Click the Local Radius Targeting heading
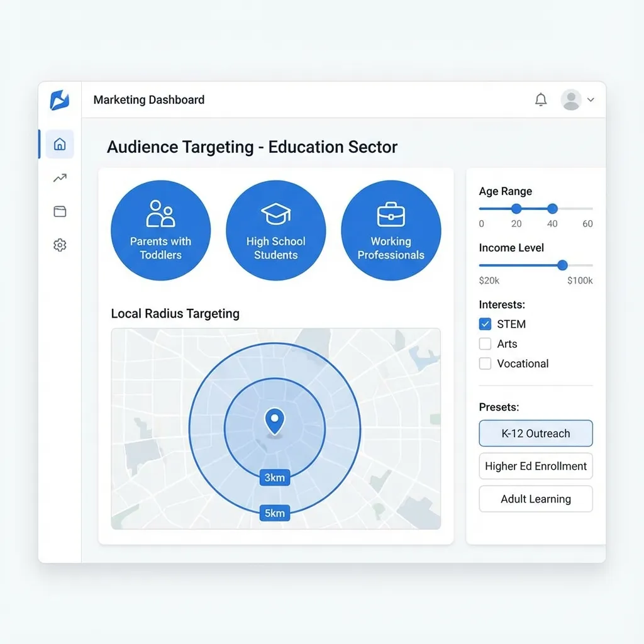 pyautogui.click(x=175, y=314)
